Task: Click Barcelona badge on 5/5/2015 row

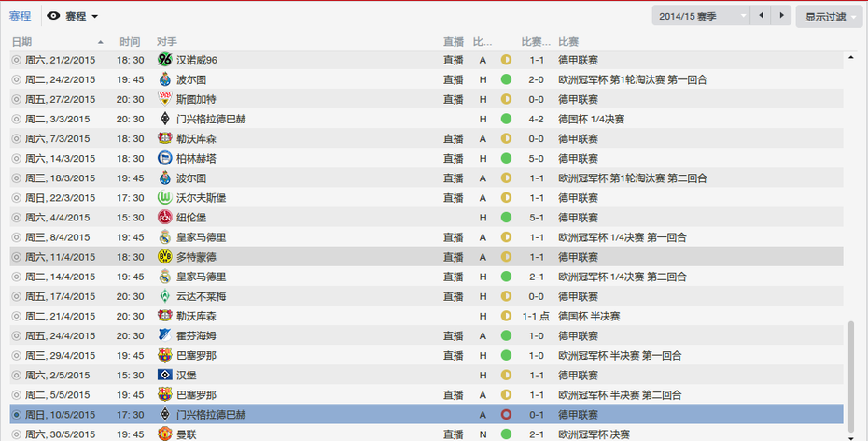Action: (x=165, y=394)
